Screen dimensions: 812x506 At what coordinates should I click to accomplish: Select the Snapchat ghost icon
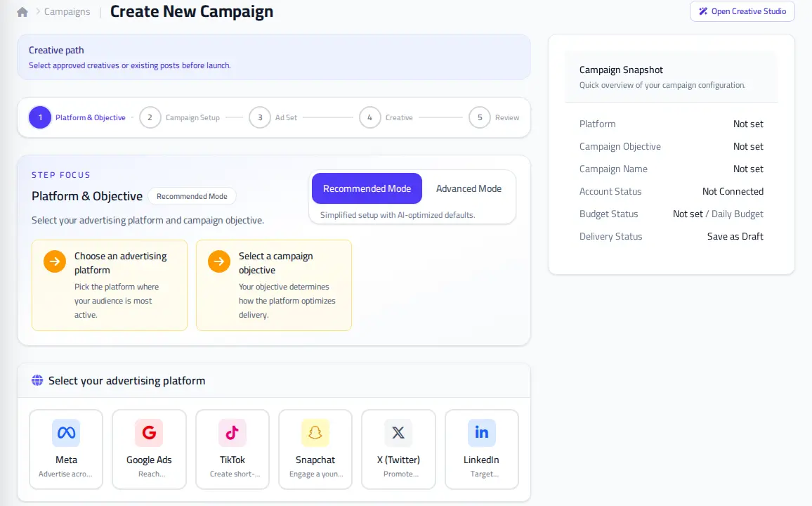point(315,432)
